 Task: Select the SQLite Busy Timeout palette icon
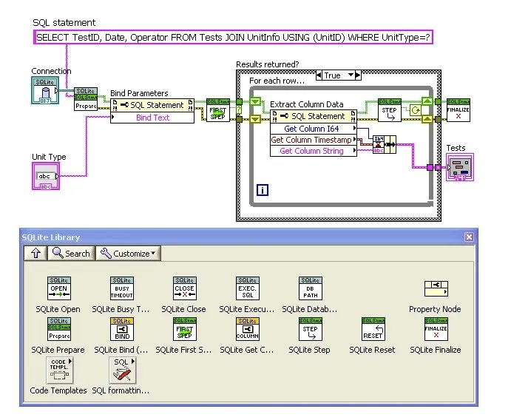(121, 288)
